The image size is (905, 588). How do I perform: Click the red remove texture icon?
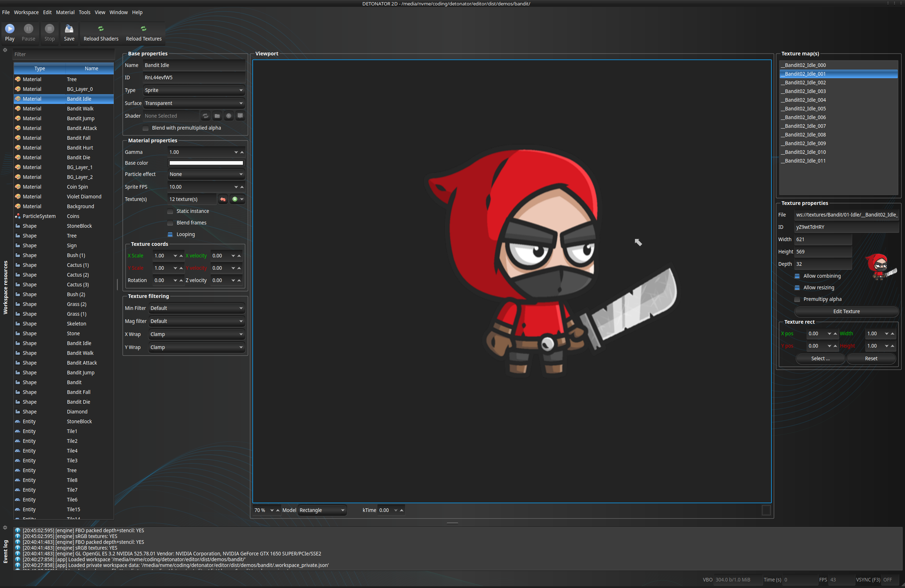click(223, 199)
